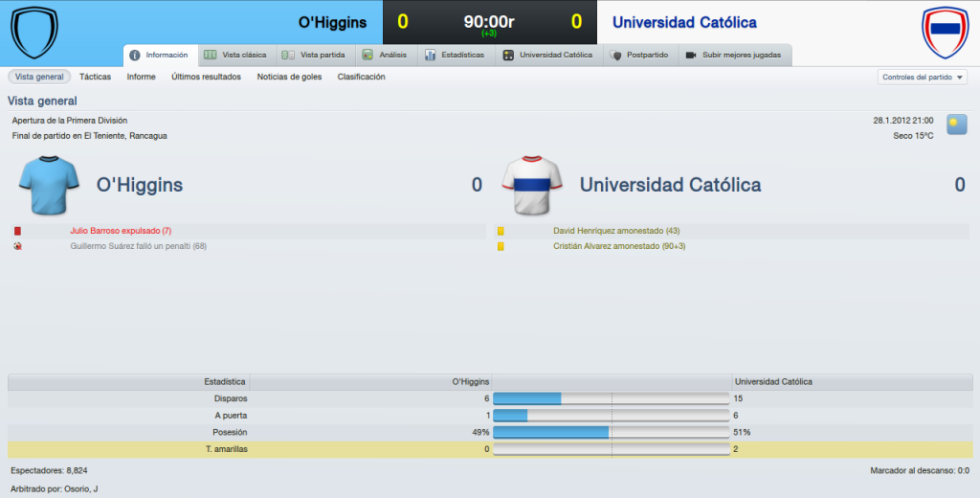Open the Análisis tab

[386, 55]
